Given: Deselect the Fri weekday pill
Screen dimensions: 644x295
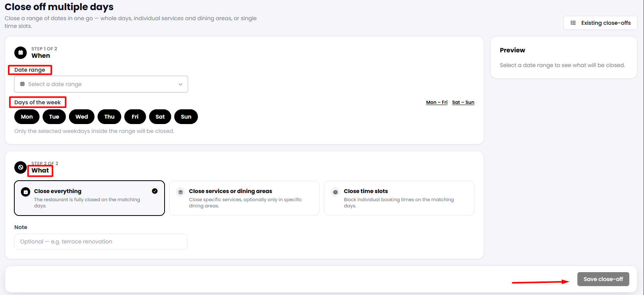Looking at the screenshot, I should click(135, 117).
